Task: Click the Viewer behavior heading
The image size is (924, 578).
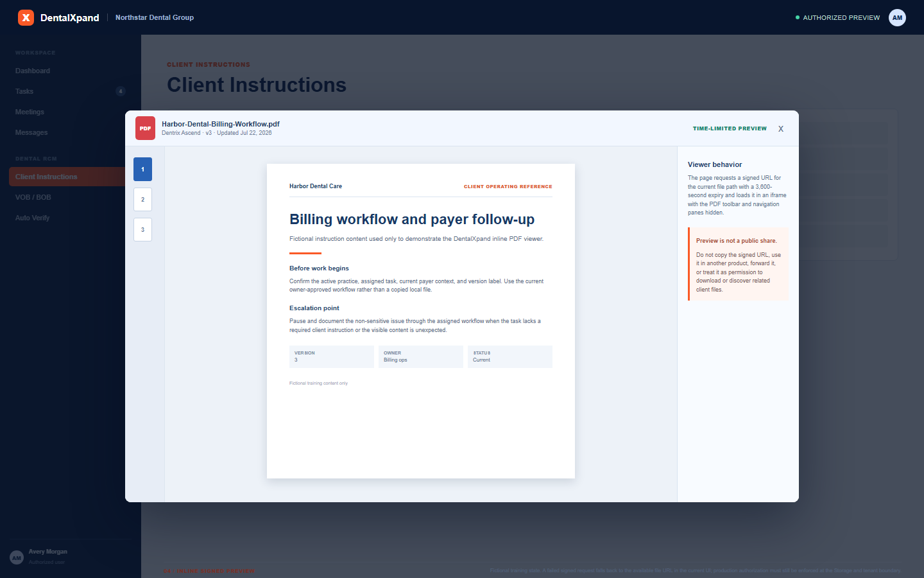Action: click(x=715, y=164)
